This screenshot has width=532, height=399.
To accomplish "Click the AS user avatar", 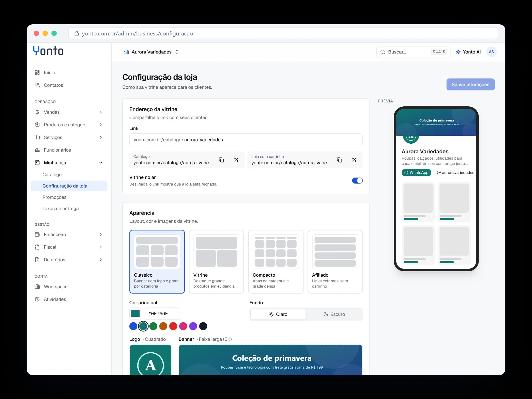I will pyautogui.click(x=491, y=52).
